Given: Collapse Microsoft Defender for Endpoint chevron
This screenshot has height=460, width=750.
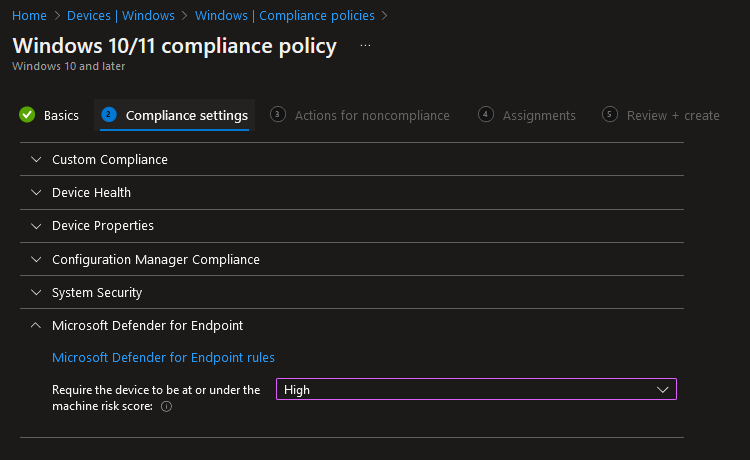Looking at the screenshot, I should pyautogui.click(x=36, y=325).
